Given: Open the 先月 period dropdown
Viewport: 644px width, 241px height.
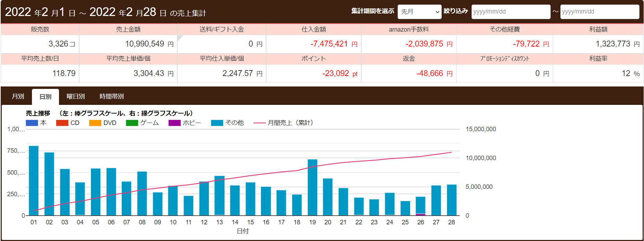Looking at the screenshot, I should point(419,12).
